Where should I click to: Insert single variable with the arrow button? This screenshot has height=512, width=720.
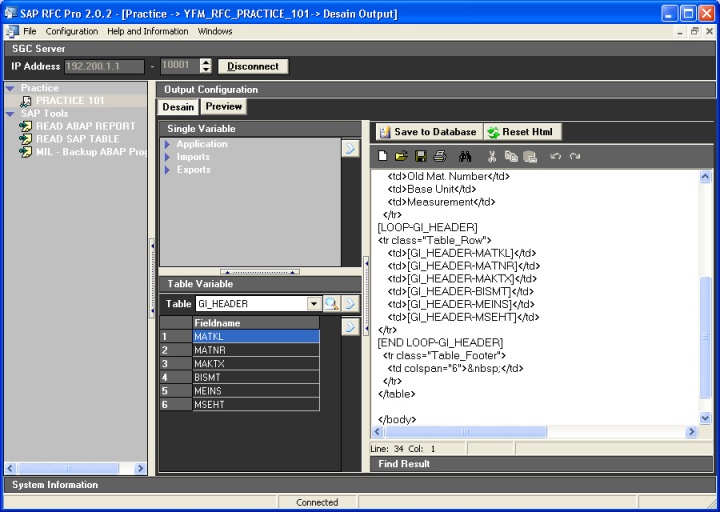pyautogui.click(x=350, y=148)
